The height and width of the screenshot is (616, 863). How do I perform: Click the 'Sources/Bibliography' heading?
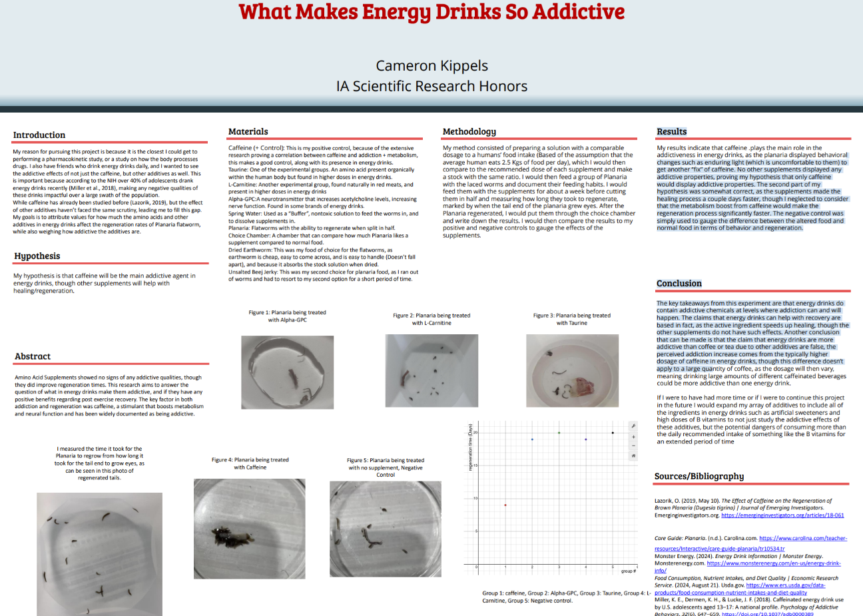point(699,476)
